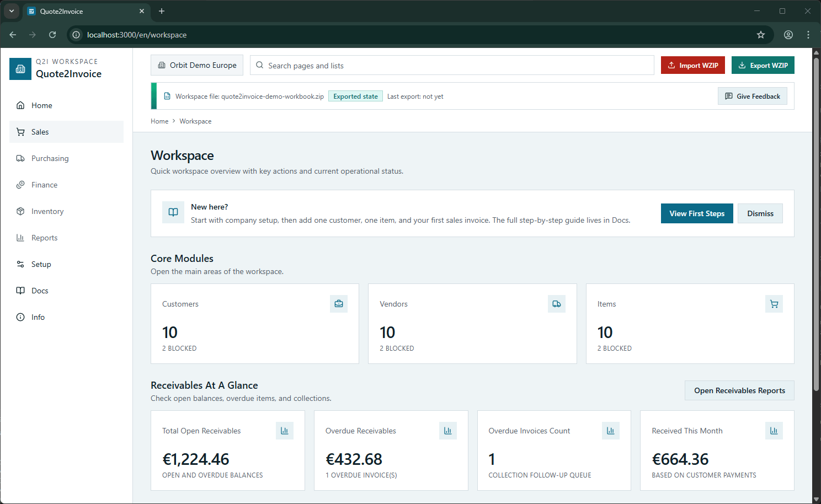Image resolution: width=821 pixels, height=504 pixels.
Task: Click the briefcase icon on Customers card
Action: click(338, 303)
